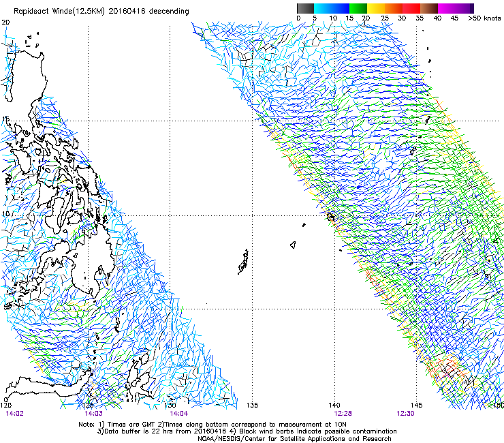Click the green 15-20 knot legend swatch
The image size is (504, 443).
(x=358, y=8)
